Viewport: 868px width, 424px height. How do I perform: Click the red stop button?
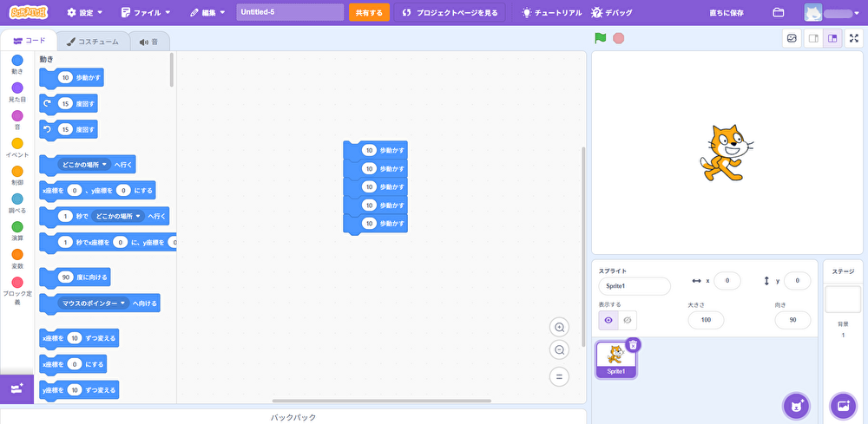pos(619,38)
